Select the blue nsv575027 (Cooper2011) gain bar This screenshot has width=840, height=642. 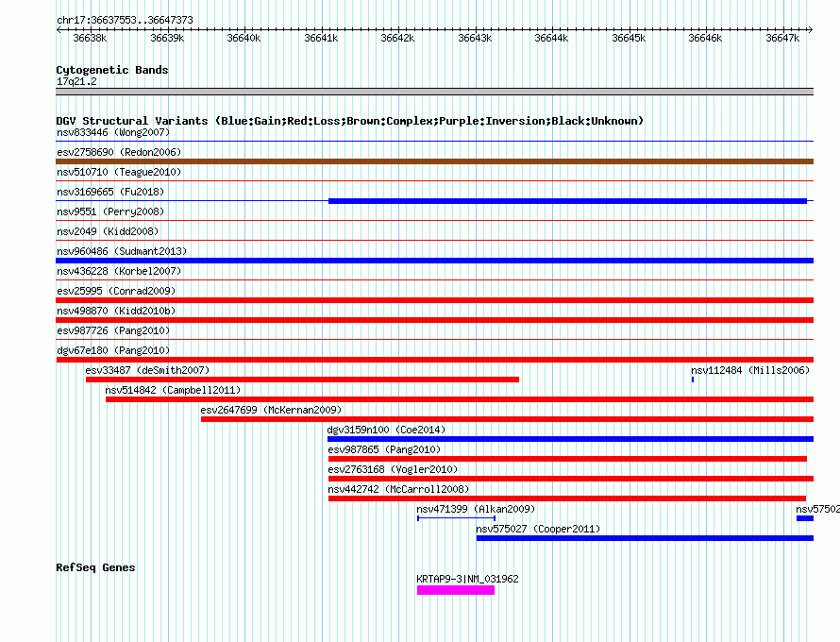coord(645,538)
